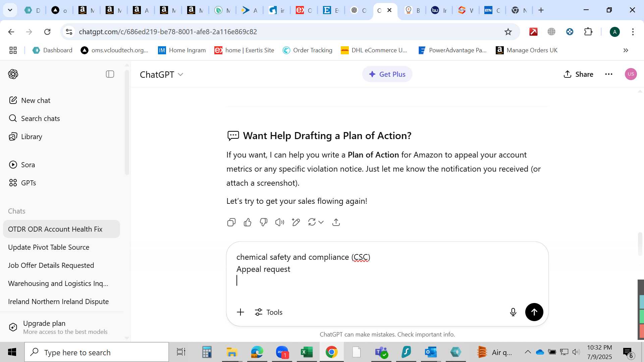Image resolution: width=644 pixels, height=362 pixels.
Task: Click the address bar URL
Action: (168, 32)
